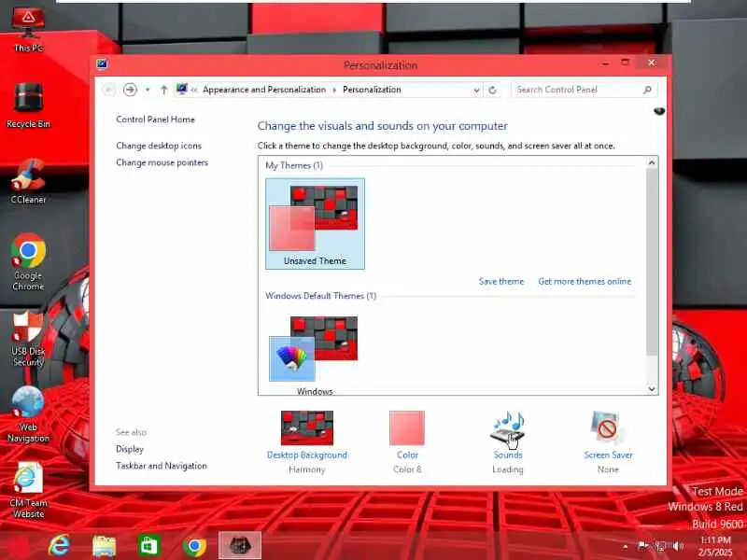Click the Sounds text link
The width and height of the screenshot is (747, 560).
(x=508, y=455)
